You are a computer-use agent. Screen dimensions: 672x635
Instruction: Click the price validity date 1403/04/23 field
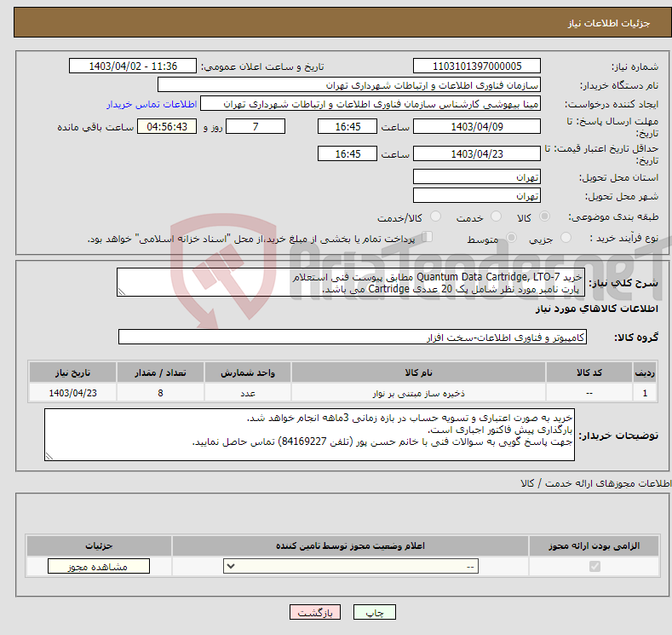coord(477,153)
